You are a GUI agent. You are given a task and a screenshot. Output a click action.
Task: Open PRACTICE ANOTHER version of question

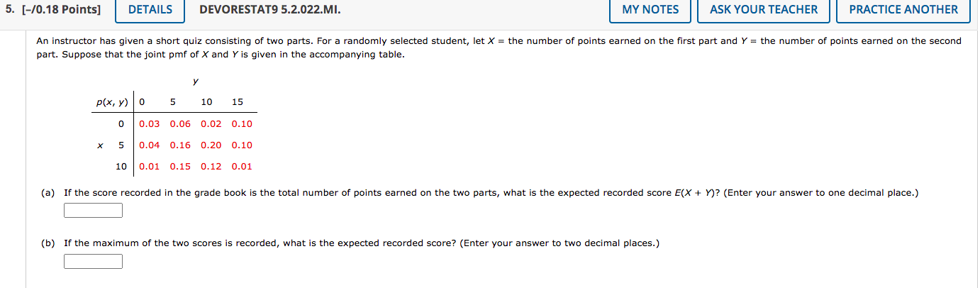903,10
